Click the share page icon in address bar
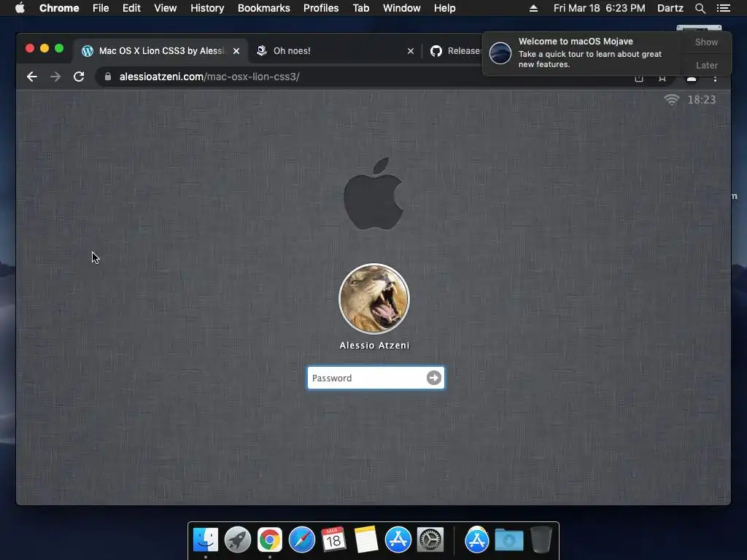 639,79
